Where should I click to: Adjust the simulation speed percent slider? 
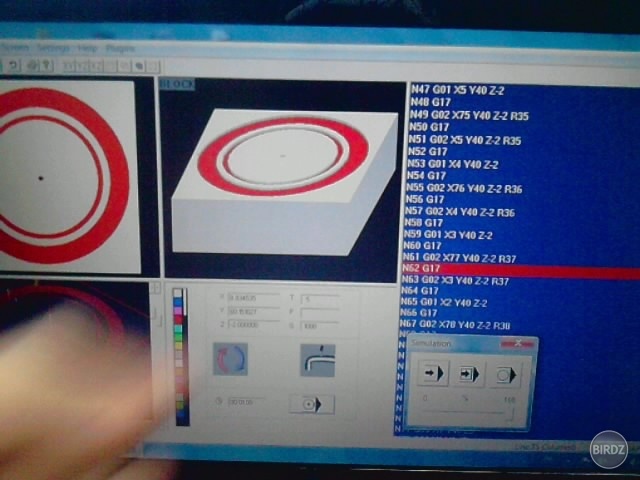[469, 413]
